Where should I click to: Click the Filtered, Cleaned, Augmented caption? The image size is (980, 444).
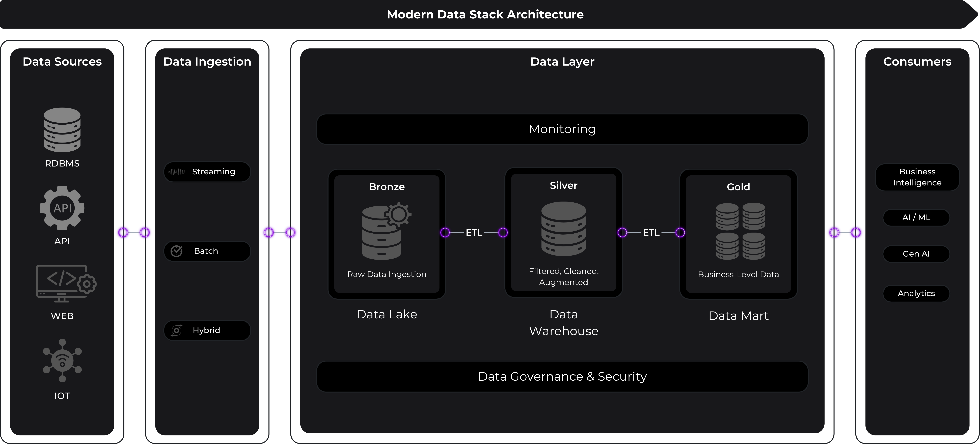[563, 277]
